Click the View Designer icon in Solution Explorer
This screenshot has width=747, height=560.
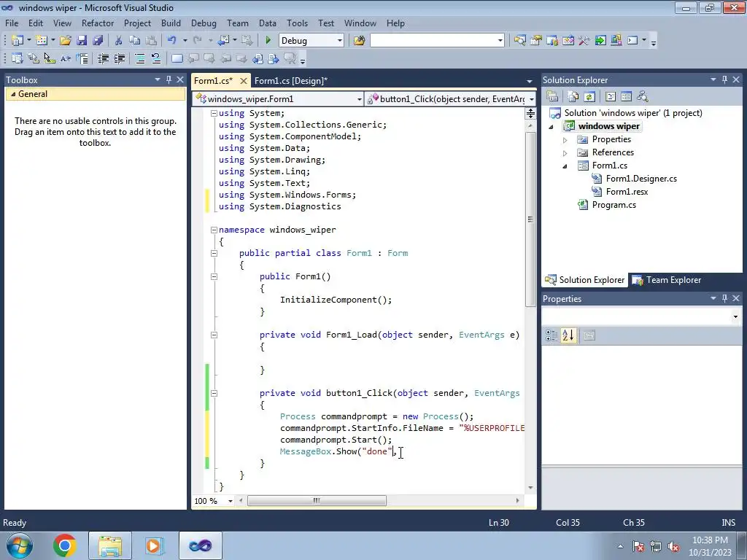pyautogui.click(x=627, y=97)
